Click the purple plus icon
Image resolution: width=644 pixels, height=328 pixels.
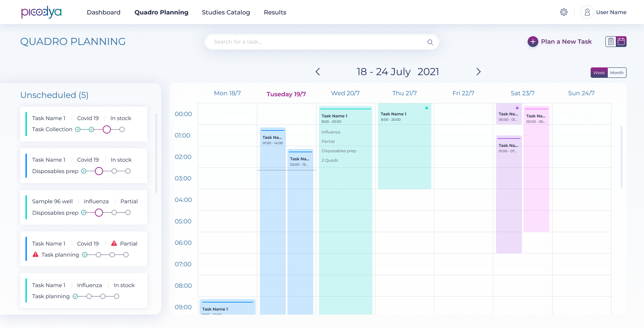click(533, 42)
